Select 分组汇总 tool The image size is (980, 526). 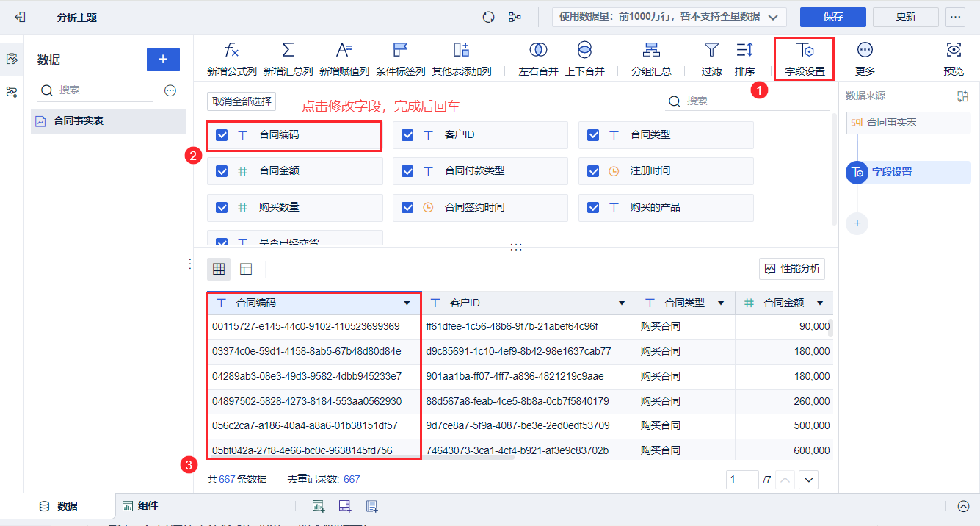point(651,59)
